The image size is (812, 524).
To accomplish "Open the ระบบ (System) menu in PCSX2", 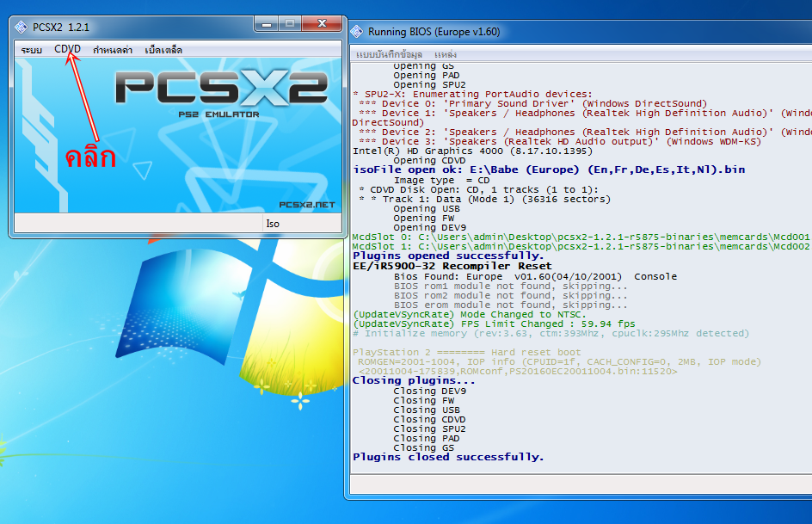I will coord(31,50).
